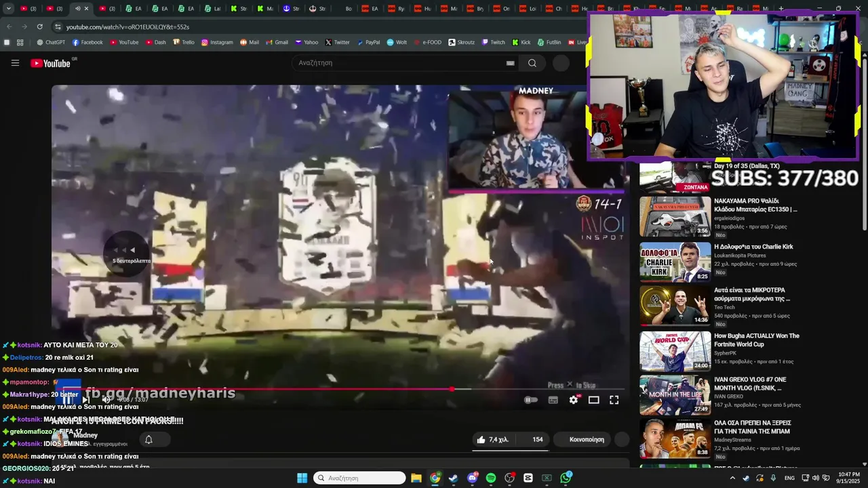
Task: Enter fullscreen video mode
Action: [614, 400]
